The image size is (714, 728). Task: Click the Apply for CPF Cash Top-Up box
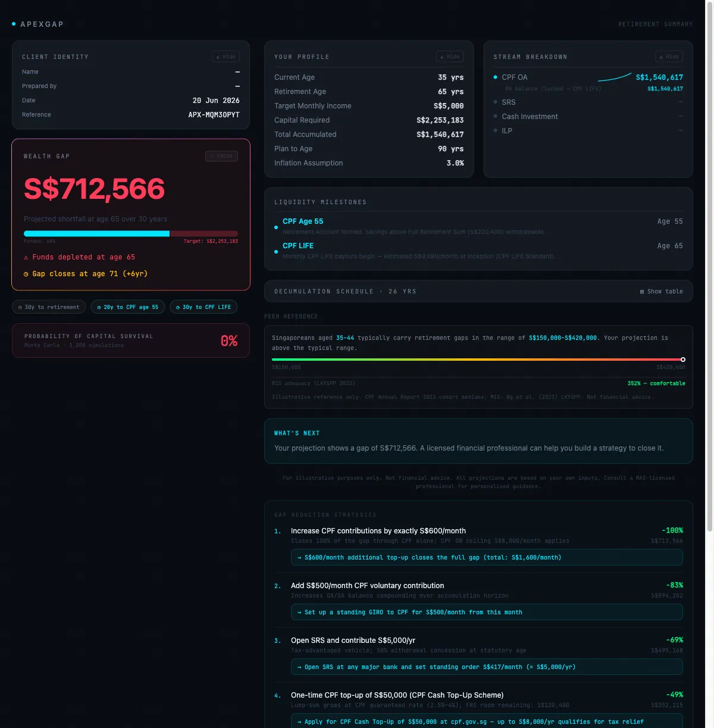pos(487,721)
